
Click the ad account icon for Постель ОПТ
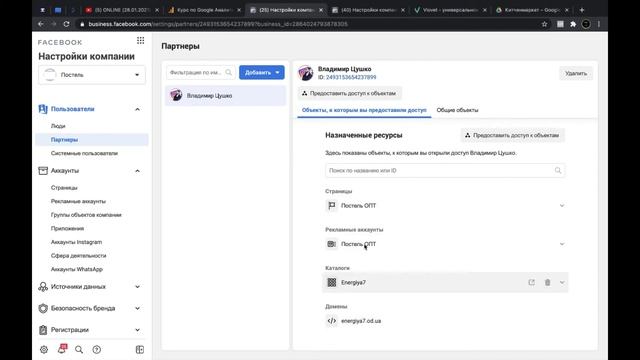coord(332,244)
